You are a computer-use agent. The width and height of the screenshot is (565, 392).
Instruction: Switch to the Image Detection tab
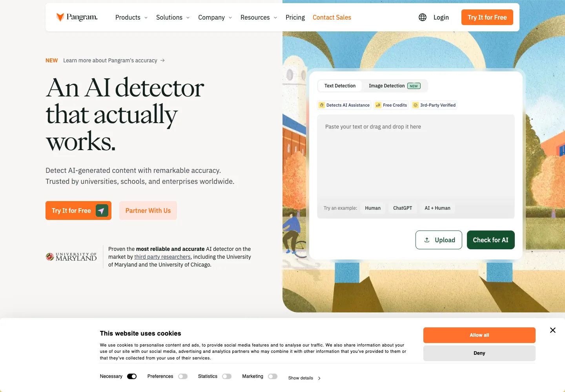pos(395,86)
